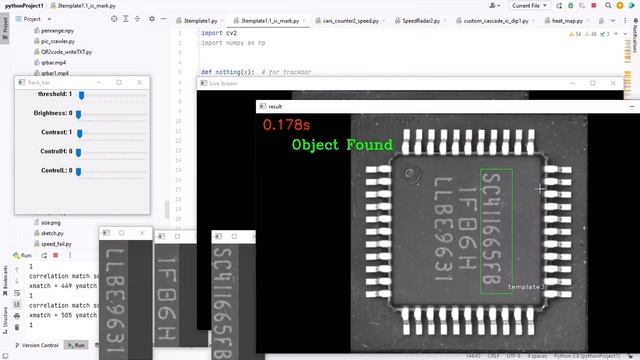Image resolution: width=640 pixels, height=360 pixels.
Task: Click the scroll up arrow in Run console
Action: [x=17, y=269]
